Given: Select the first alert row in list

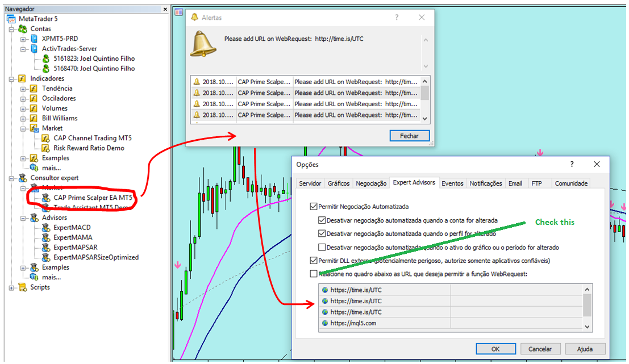Looking at the screenshot, I should pos(306,82).
